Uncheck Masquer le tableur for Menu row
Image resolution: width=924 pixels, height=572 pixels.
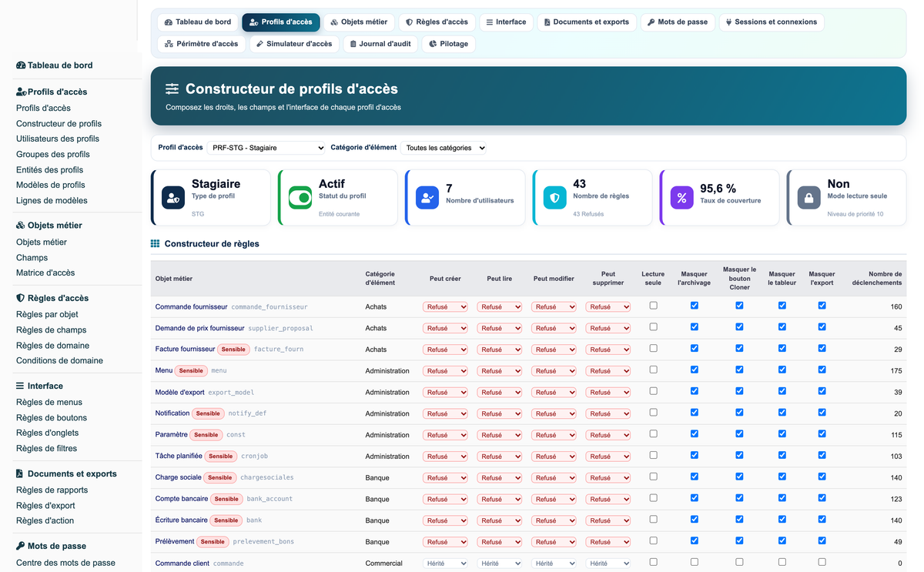tap(782, 370)
